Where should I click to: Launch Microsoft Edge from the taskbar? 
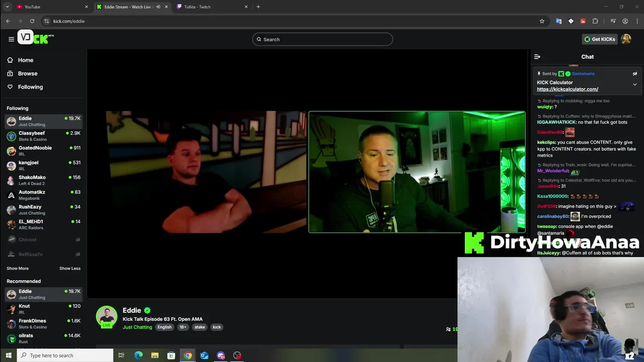click(138, 355)
